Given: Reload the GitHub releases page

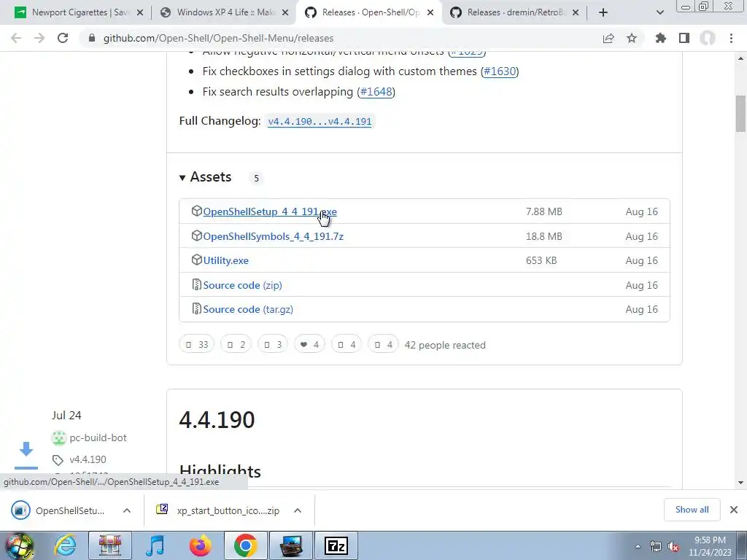Looking at the screenshot, I should coord(63,38).
